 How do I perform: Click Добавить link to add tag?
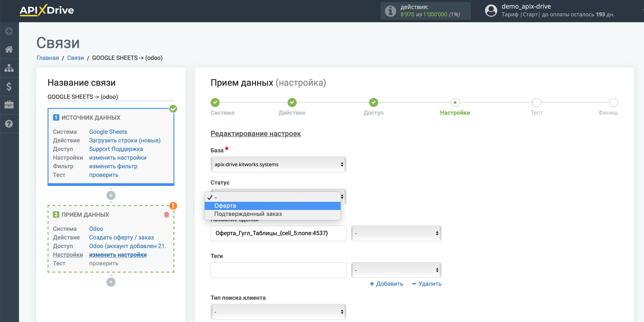coord(386,284)
